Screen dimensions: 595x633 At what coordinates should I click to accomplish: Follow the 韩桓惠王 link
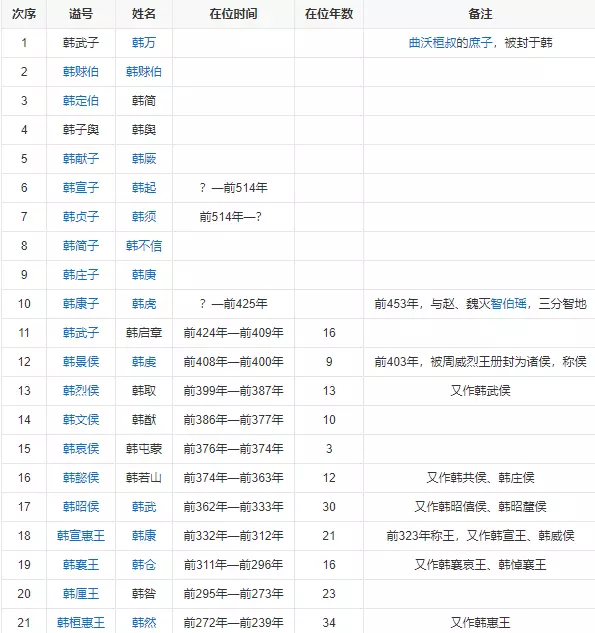(x=81, y=623)
